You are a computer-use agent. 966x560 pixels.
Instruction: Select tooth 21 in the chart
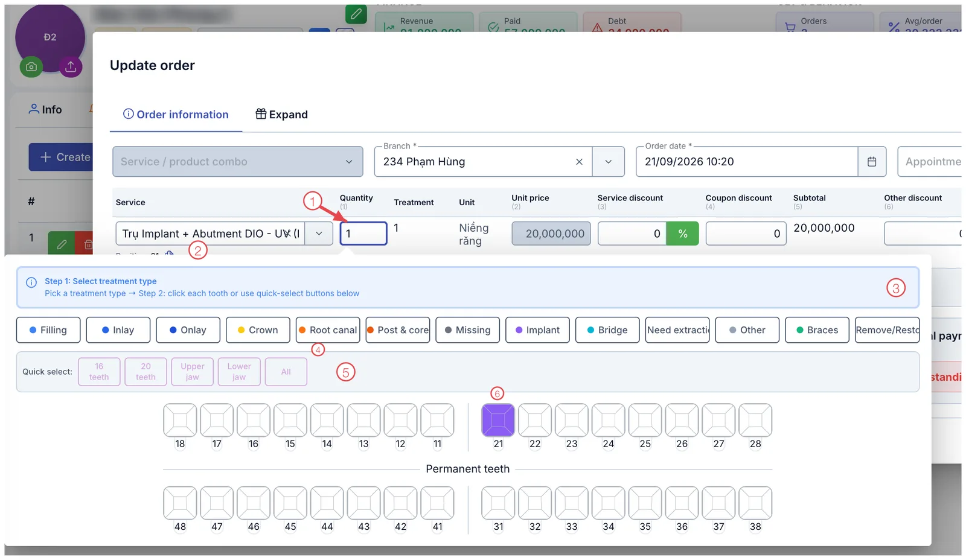coord(498,420)
